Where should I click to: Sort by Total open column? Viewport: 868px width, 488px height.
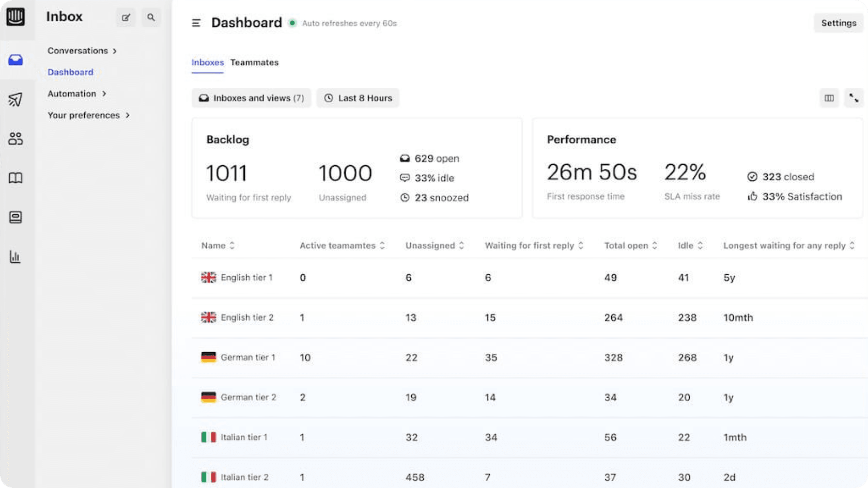point(631,245)
